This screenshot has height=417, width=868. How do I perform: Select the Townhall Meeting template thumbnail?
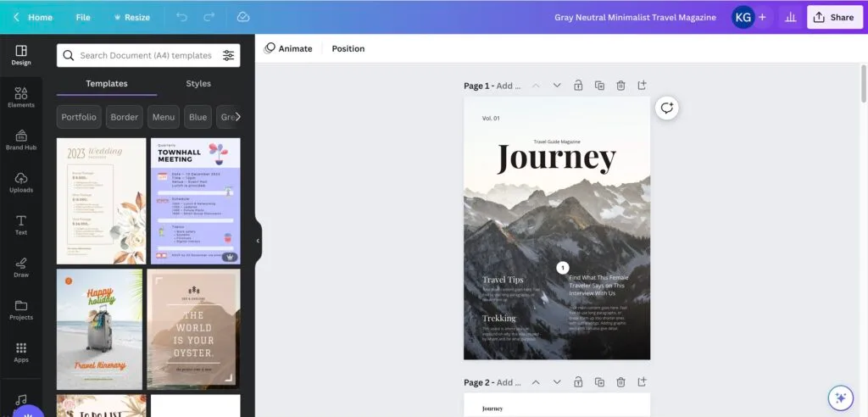click(196, 201)
